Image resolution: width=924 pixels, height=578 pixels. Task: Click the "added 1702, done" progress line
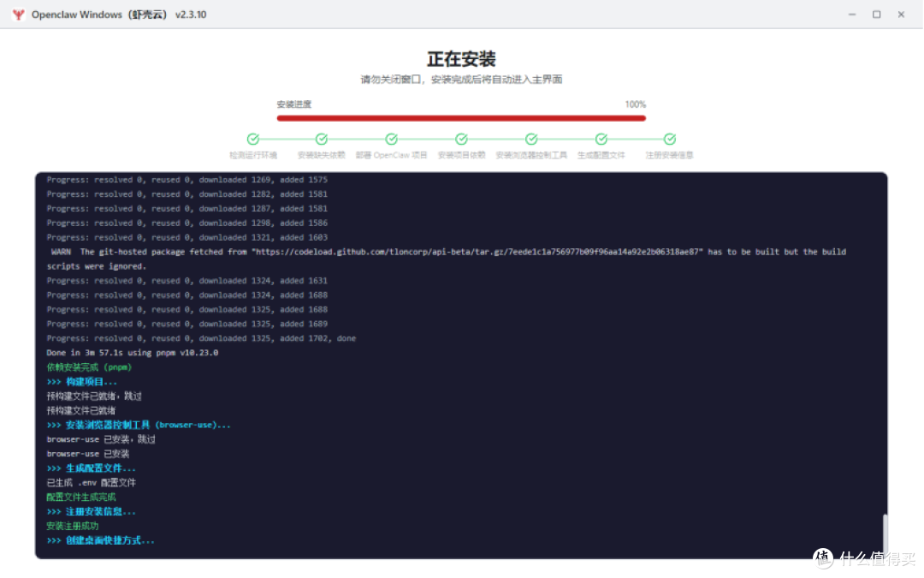tap(201, 338)
